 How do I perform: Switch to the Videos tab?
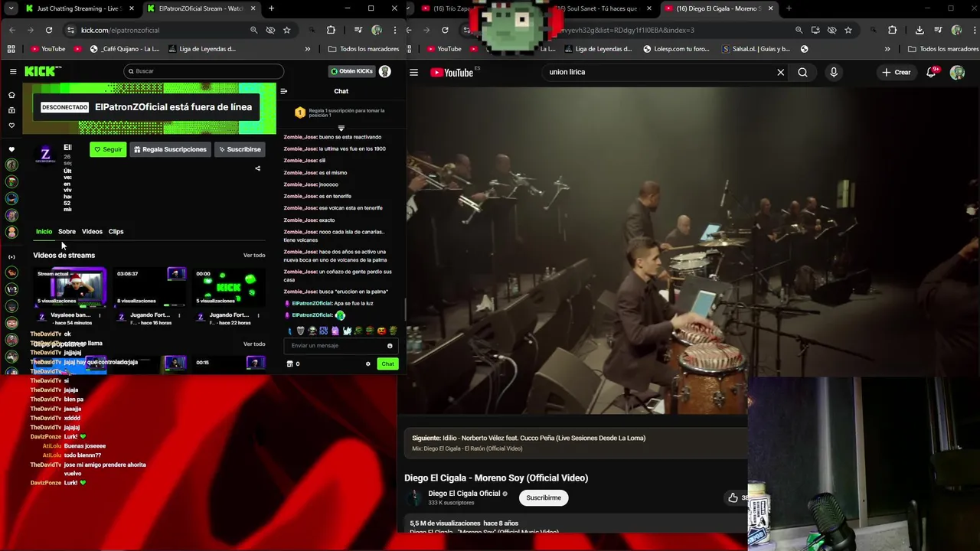pyautogui.click(x=92, y=231)
